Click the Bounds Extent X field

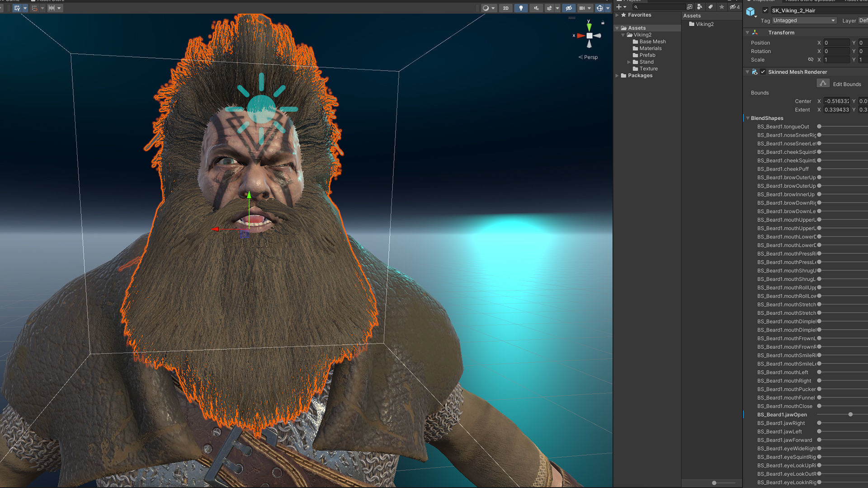pos(836,110)
